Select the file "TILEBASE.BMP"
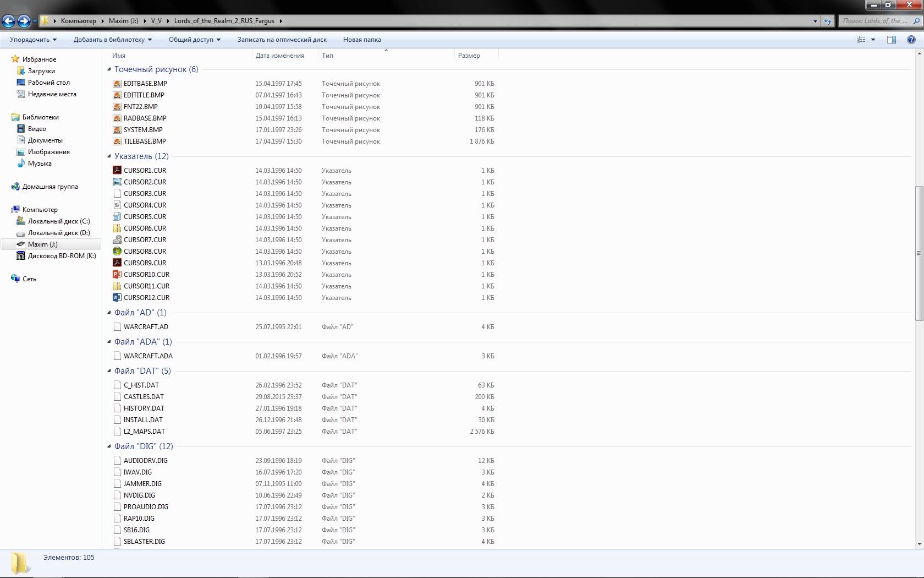Image resolution: width=924 pixels, height=578 pixels. point(145,141)
